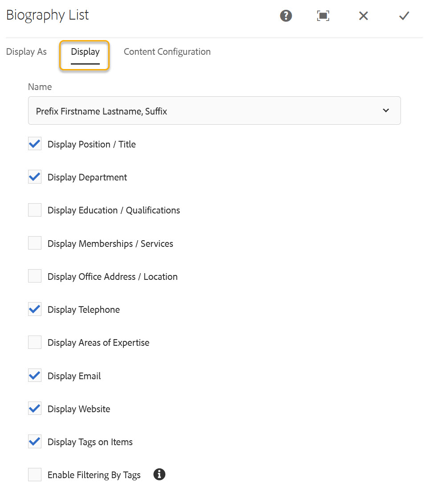Enable Display Areas of Expertise
Image resolution: width=425 pixels, height=504 pixels.
35,342
